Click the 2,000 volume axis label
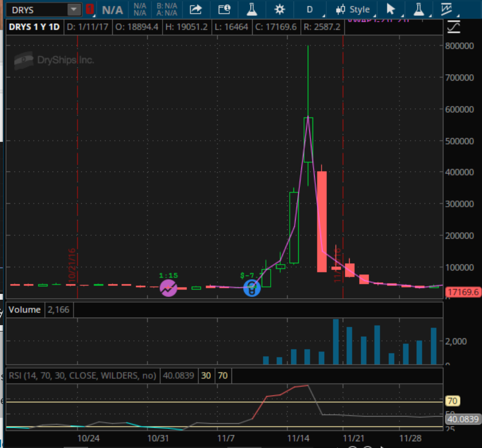Screen dimensions: 482x448 [456, 342]
